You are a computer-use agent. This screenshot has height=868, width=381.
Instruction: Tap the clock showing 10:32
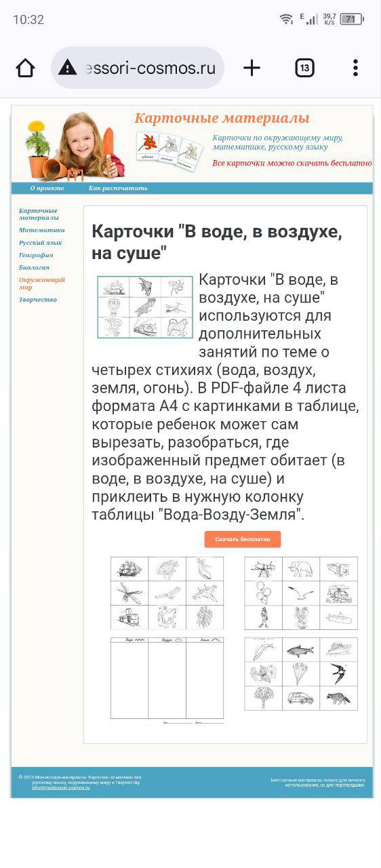[28, 20]
